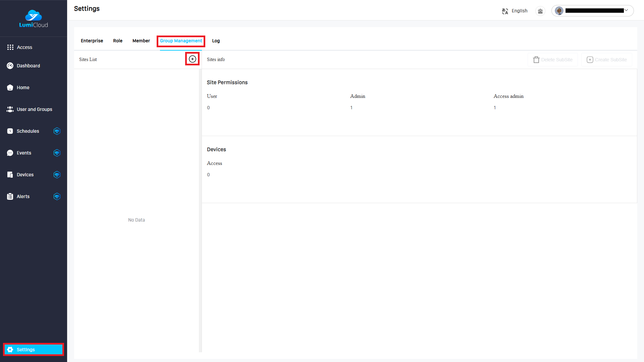Click the alarm bell icon in header
This screenshot has width=644, height=362.
[540, 11]
